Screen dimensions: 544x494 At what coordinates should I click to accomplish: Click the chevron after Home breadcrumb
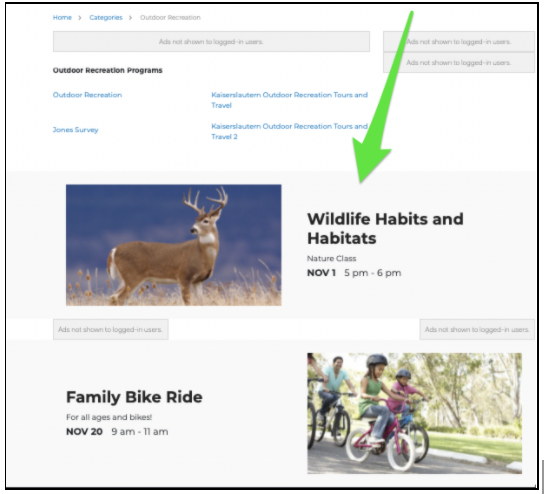[80, 18]
